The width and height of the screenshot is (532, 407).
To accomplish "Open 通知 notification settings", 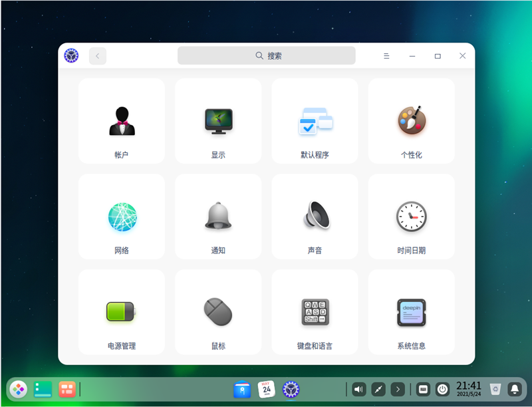I will 218,217.
